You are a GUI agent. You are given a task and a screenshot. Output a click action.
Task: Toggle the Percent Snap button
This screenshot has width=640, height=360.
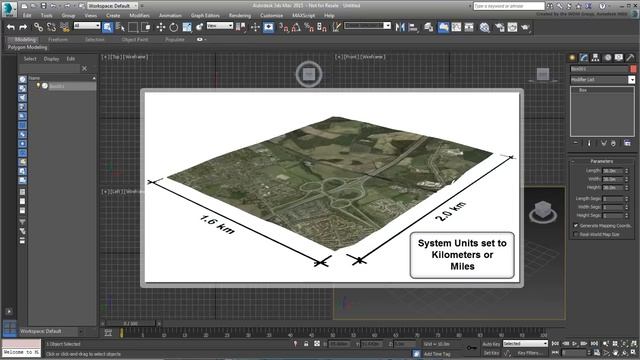tap(309, 27)
